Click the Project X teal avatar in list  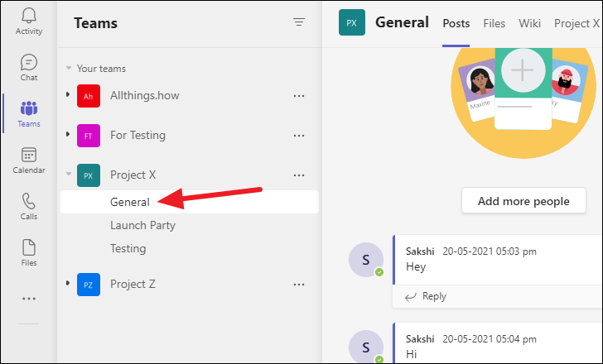coord(89,175)
